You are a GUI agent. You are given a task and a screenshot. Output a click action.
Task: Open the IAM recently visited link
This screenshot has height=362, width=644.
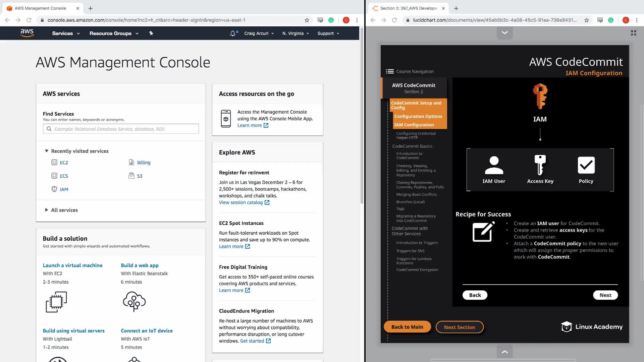64,189
